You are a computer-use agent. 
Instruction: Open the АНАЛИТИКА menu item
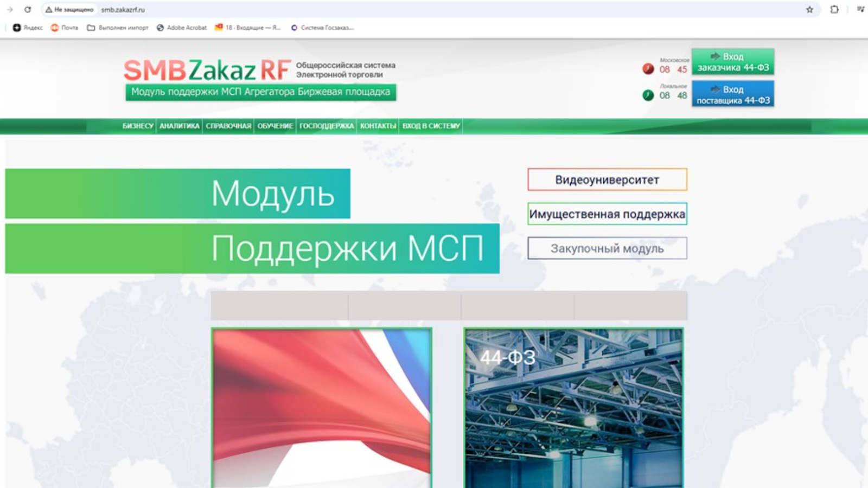tap(180, 126)
